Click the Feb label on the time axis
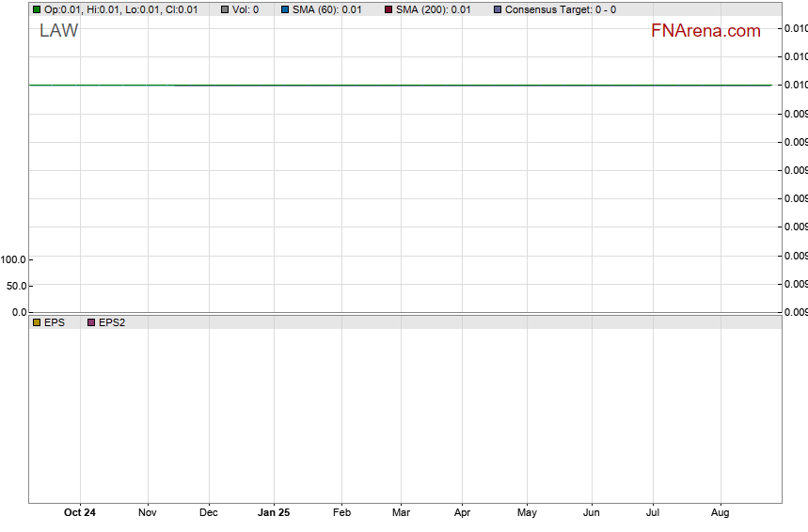 click(341, 513)
